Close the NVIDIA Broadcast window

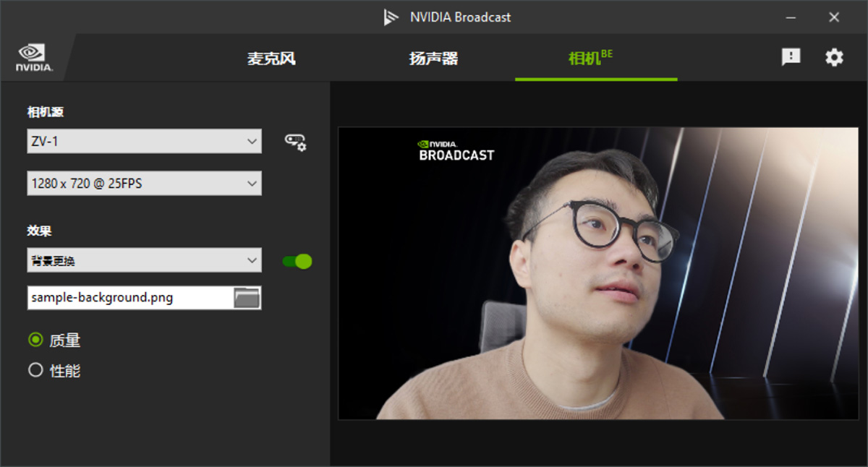834,17
